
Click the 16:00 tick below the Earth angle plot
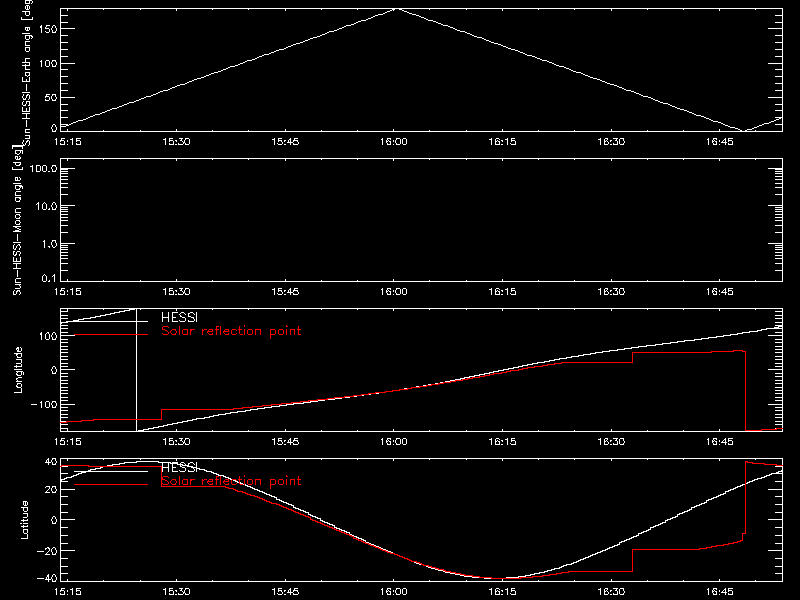pos(394,142)
